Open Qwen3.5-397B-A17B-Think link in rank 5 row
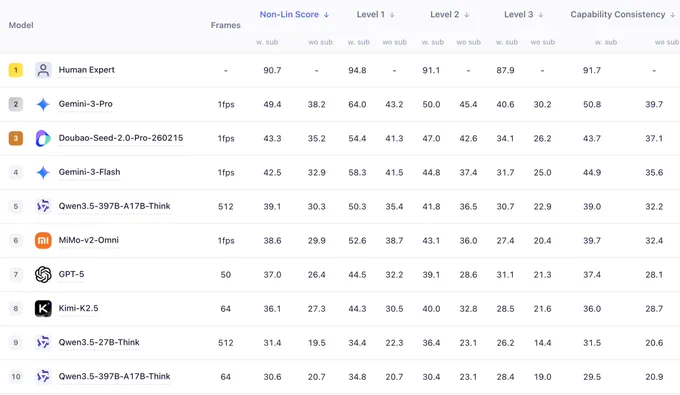The width and height of the screenshot is (680, 395). (x=114, y=206)
